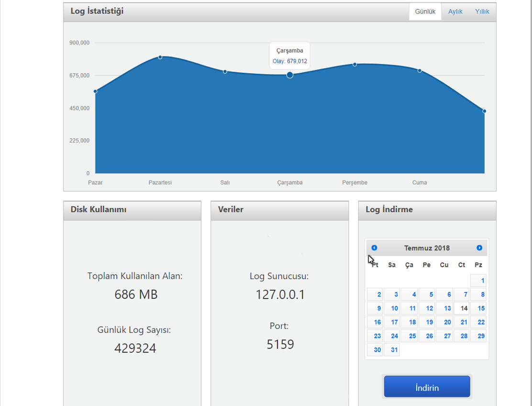Advance the calendar to next month

pyautogui.click(x=479, y=248)
